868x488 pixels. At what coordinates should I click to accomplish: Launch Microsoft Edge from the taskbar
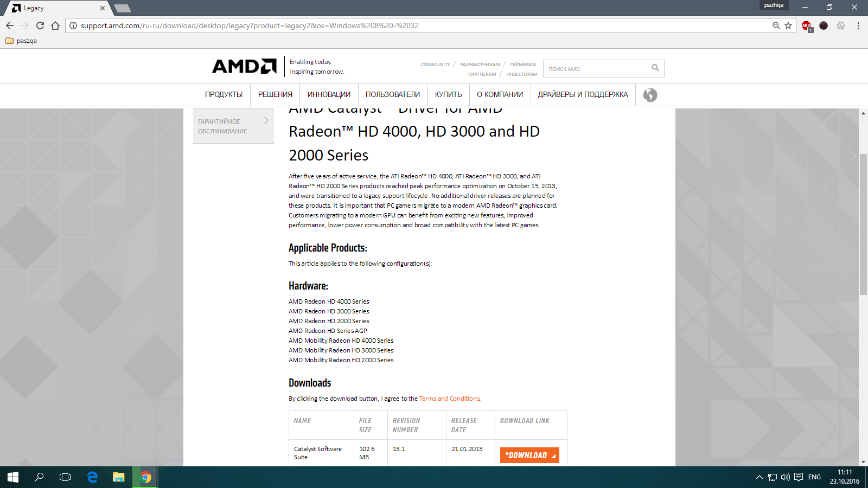tap(92, 477)
